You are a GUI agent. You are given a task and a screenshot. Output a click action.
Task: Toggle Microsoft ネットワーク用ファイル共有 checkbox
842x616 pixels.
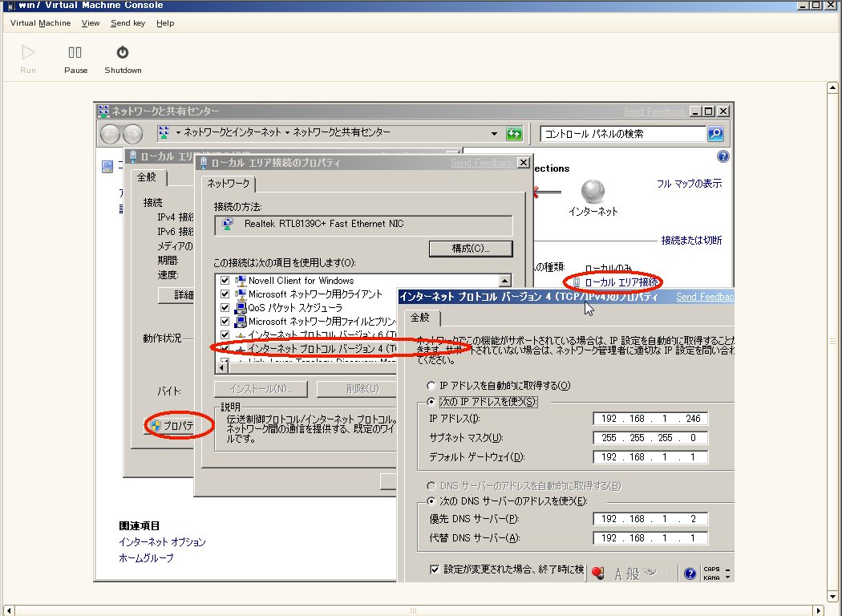pos(225,321)
